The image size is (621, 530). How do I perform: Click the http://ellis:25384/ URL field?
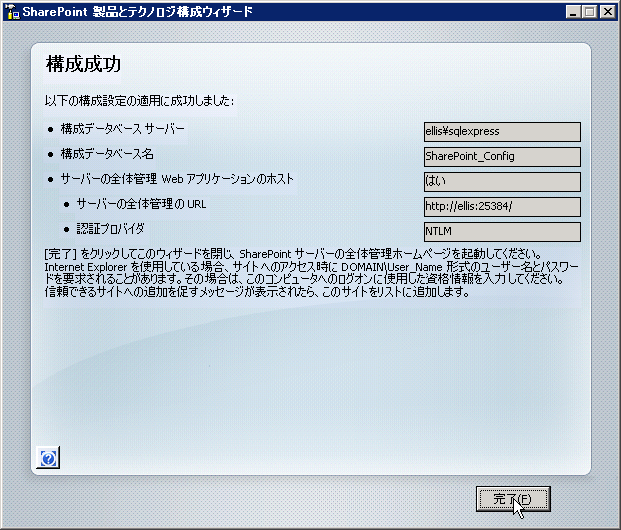[x=502, y=206]
